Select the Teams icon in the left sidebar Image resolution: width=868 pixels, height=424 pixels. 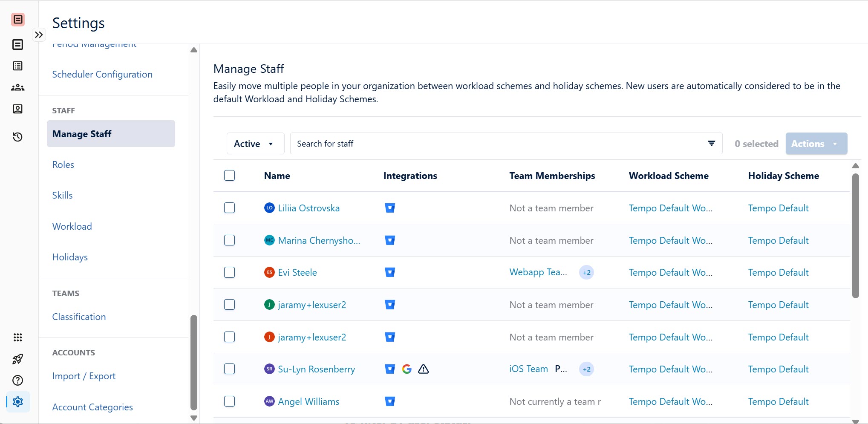17,87
